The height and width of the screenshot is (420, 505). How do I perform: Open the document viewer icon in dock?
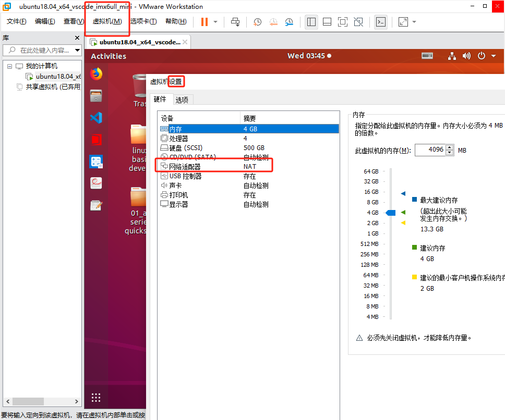coord(97,183)
